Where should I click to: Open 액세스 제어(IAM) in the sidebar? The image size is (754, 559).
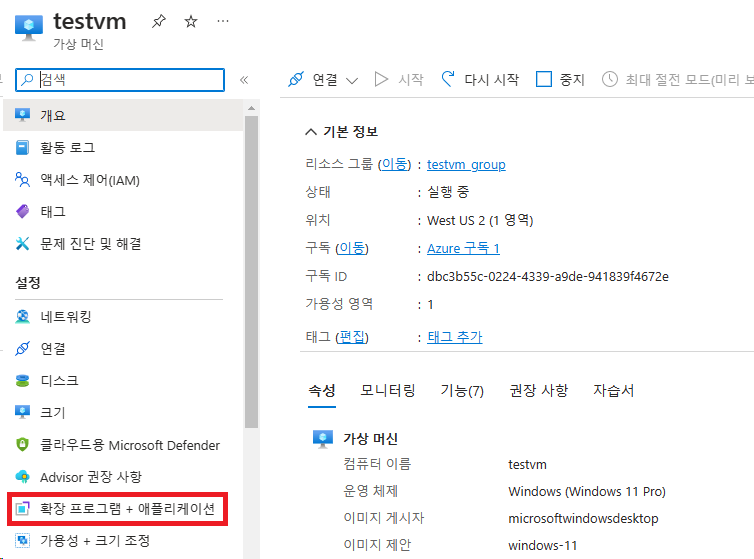point(90,180)
